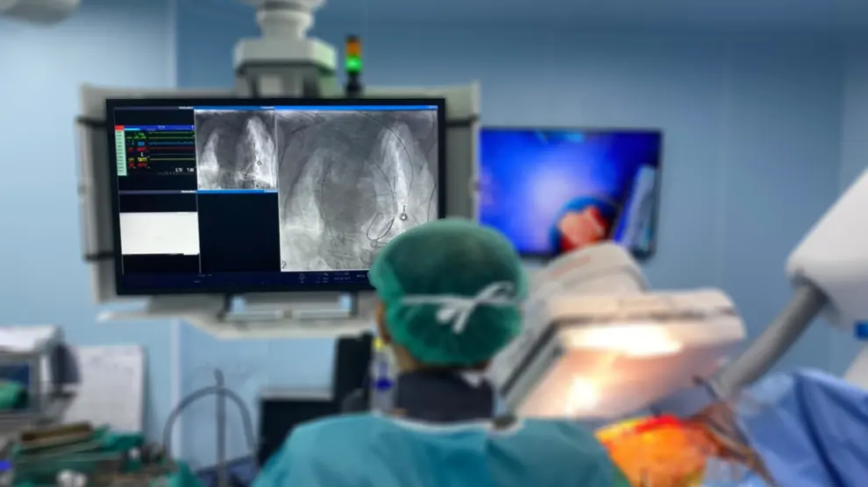Click the title bar above the white panel
Image resolution: width=868 pixels, height=487 pixels.
coord(158,191)
